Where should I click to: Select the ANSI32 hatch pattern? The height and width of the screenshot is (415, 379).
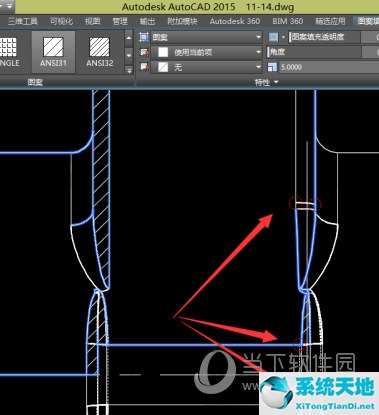click(x=100, y=52)
